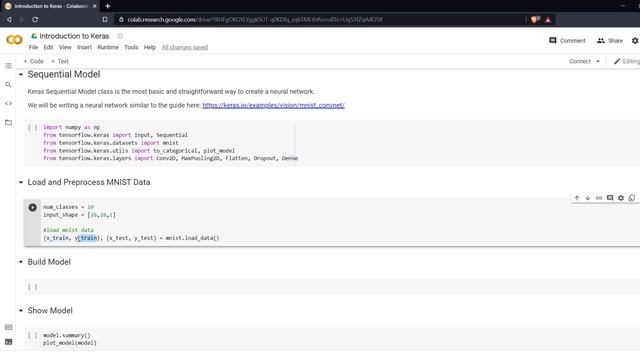
Task: Click the Connect button
Action: click(x=580, y=61)
